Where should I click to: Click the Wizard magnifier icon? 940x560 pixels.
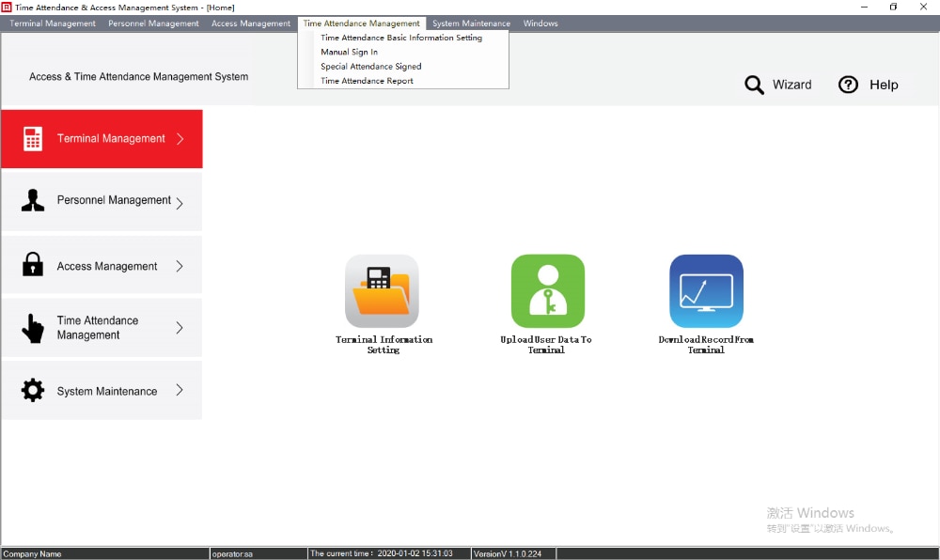point(754,86)
